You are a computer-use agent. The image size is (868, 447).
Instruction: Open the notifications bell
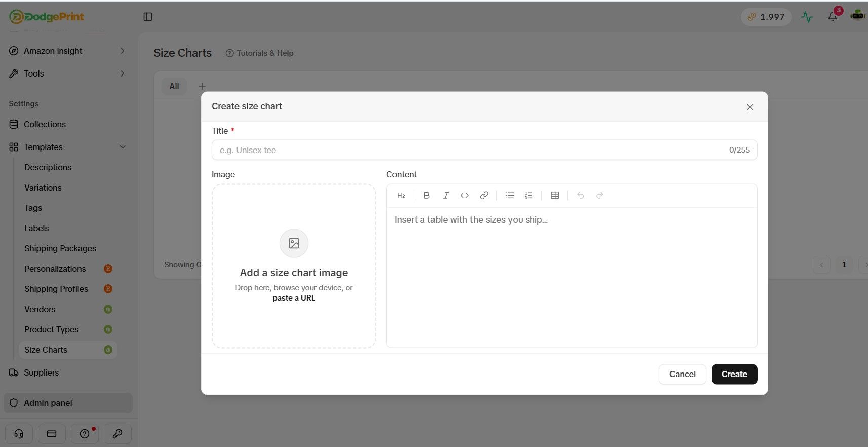[833, 17]
